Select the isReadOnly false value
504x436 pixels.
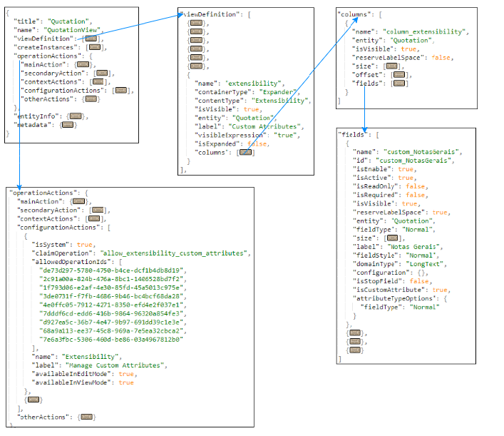416,186
